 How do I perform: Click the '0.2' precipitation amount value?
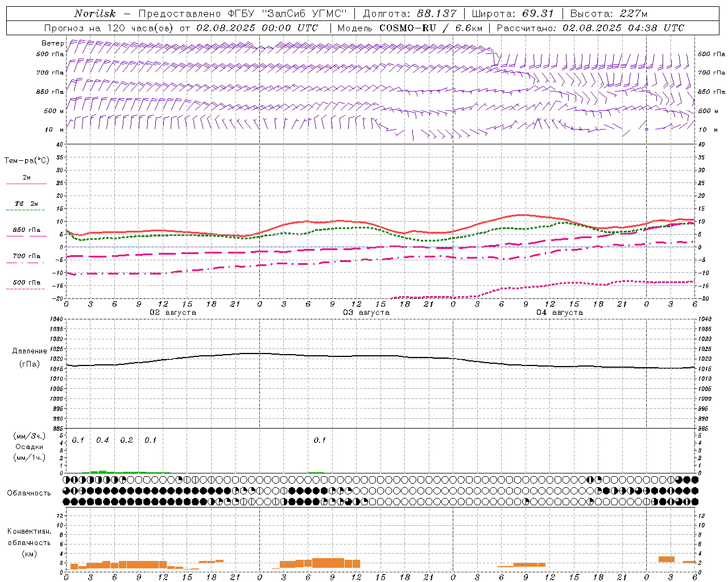pyautogui.click(x=126, y=440)
